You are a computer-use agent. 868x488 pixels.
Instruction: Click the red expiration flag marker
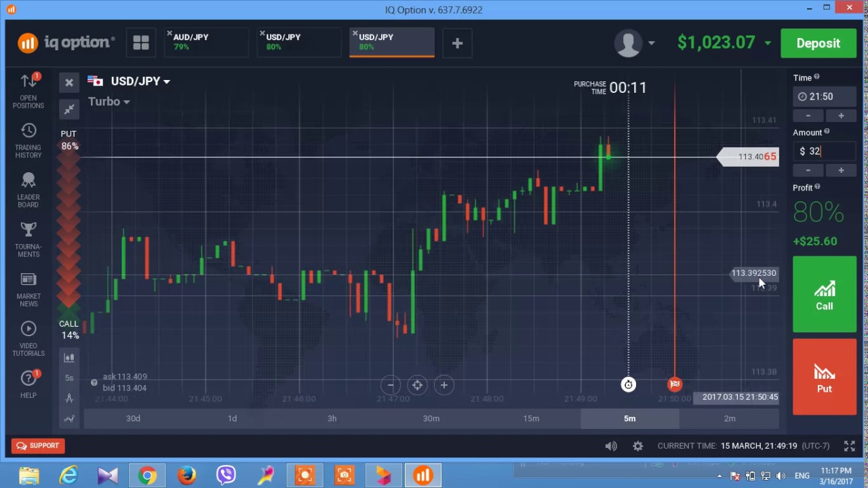675,385
